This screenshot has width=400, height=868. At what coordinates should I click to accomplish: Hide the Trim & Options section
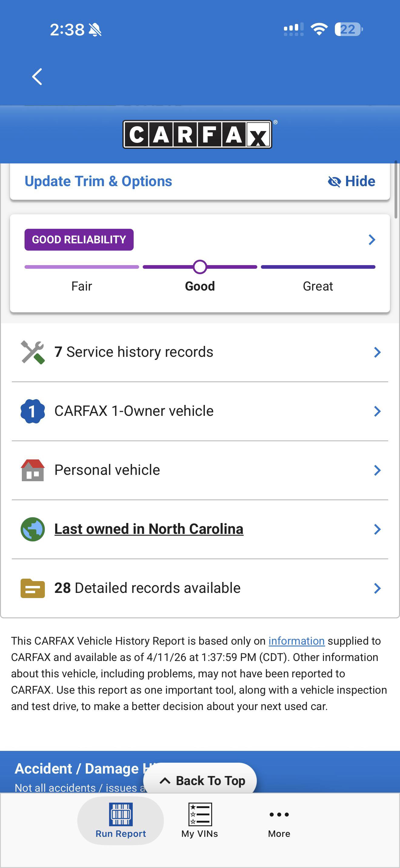[352, 182]
